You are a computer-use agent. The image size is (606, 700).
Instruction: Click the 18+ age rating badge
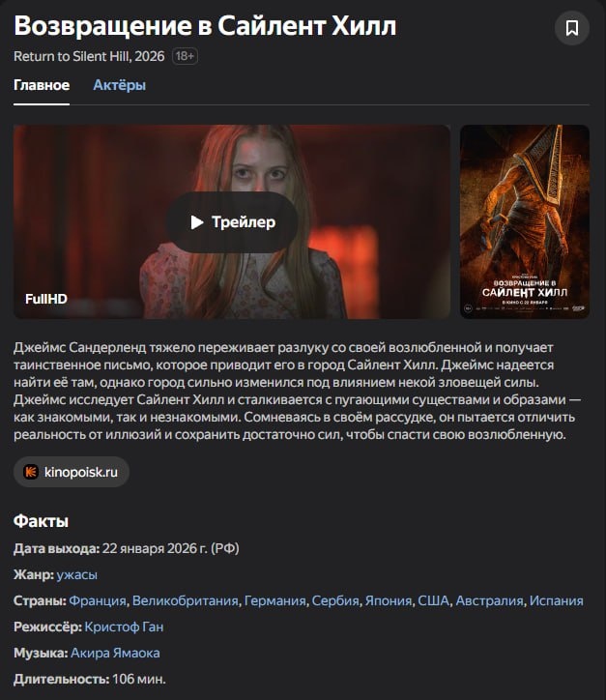tap(185, 56)
